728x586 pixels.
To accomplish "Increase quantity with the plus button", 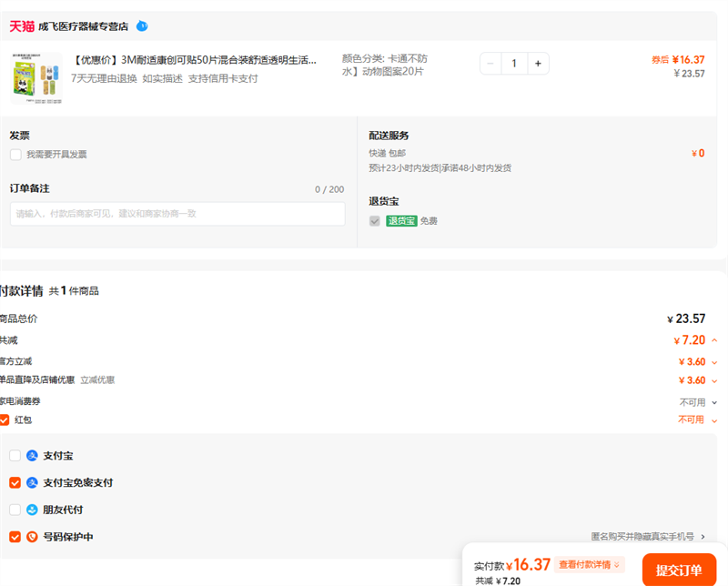I will tap(537, 64).
